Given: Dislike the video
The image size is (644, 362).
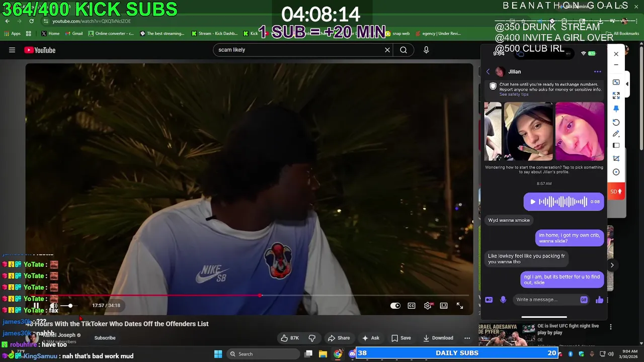Looking at the screenshot, I should [312, 338].
